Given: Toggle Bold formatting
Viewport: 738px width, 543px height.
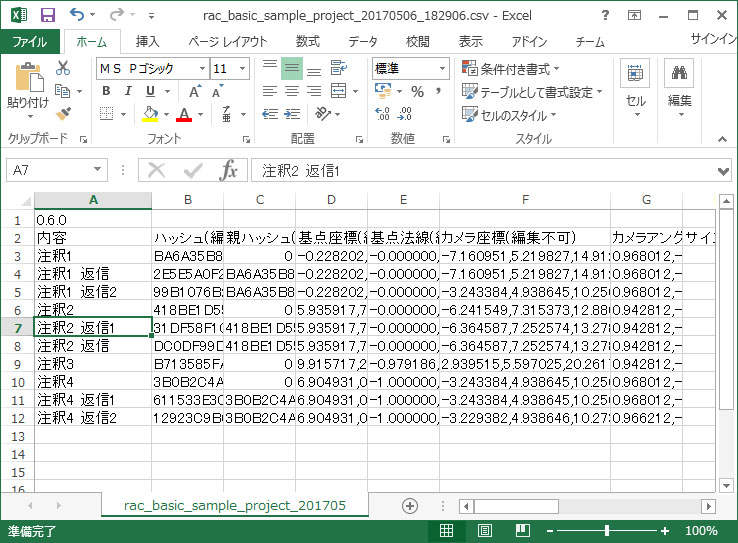Looking at the screenshot, I should pyautogui.click(x=104, y=92).
